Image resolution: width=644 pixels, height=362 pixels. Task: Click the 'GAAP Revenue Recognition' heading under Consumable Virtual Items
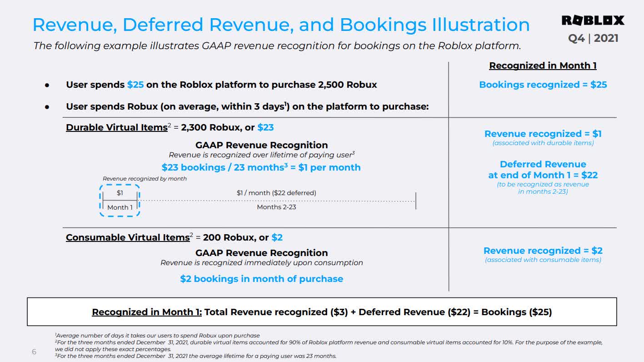261,253
